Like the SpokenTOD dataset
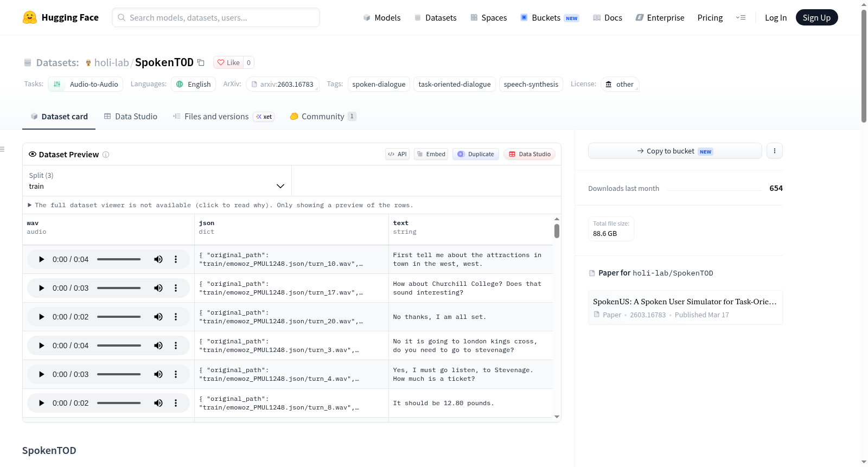This screenshot has height=467, width=868. (x=228, y=62)
